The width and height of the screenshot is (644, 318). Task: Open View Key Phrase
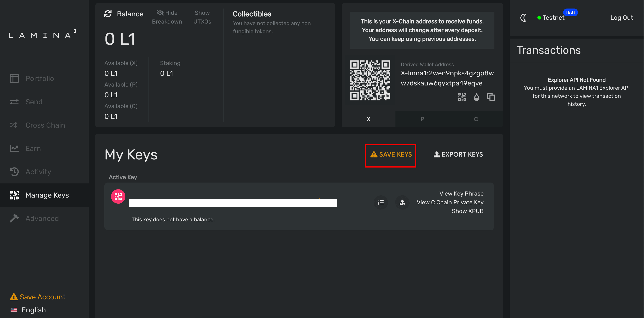461,194
